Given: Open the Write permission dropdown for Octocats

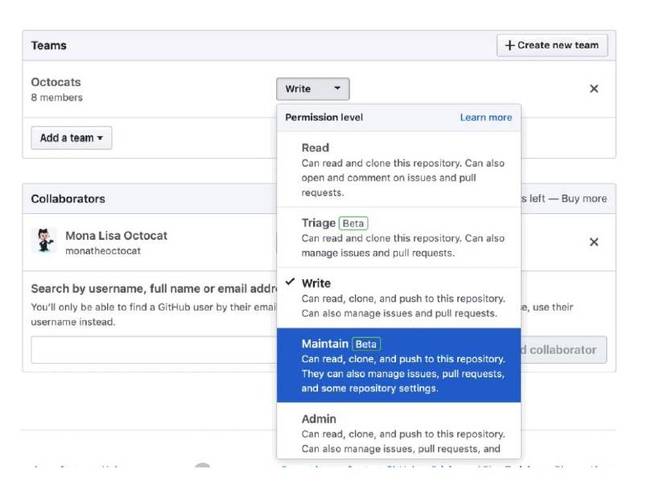Looking at the screenshot, I should pyautogui.click(x=313, y=89).
